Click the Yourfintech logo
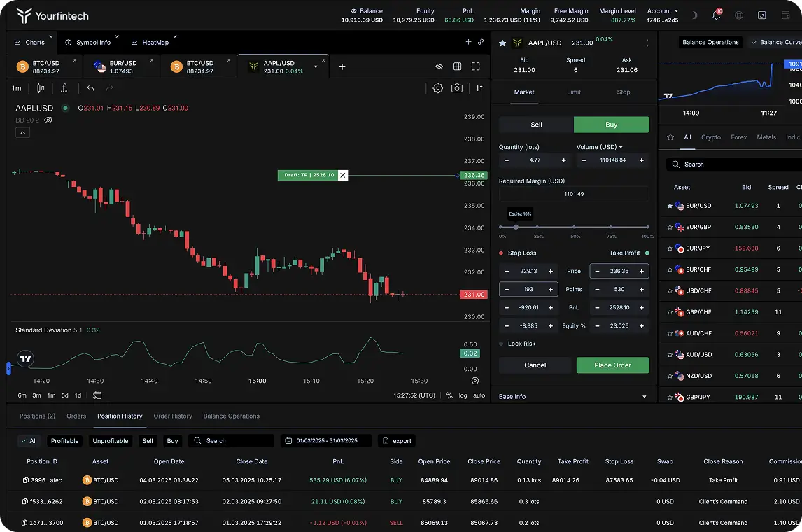Screen dimensions: 802x532 click(x=52, y=16)
